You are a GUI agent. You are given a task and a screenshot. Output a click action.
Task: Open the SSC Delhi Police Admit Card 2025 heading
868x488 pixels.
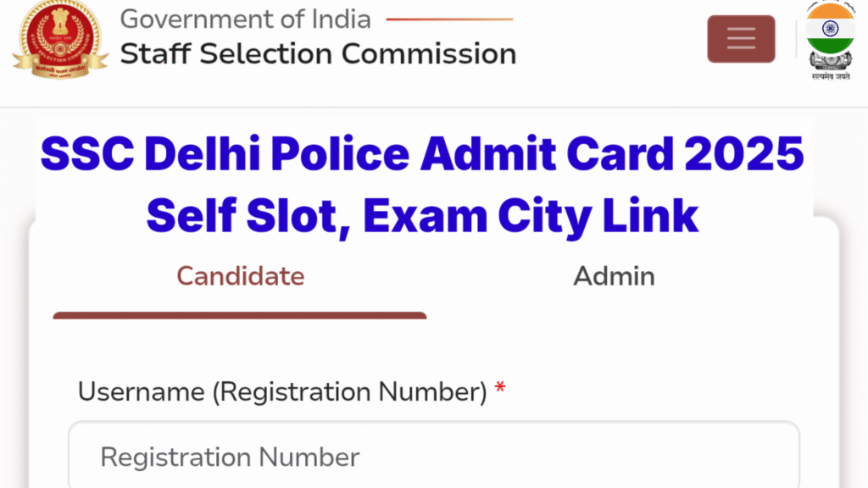(x=422, y=154)
